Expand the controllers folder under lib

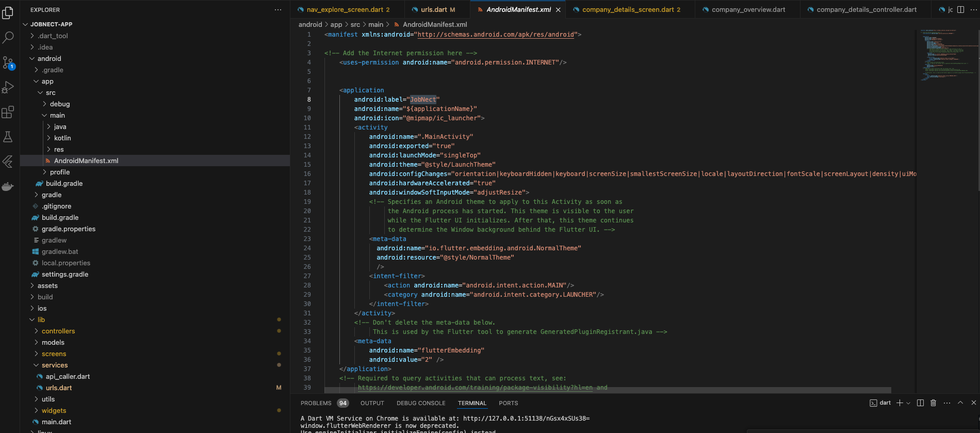(58, 331)
